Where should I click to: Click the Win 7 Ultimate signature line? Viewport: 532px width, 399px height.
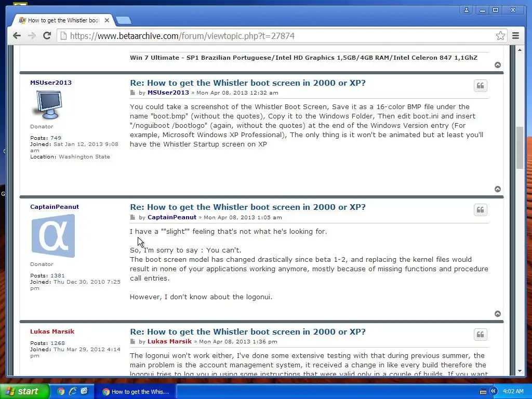(x=303, y=58)
